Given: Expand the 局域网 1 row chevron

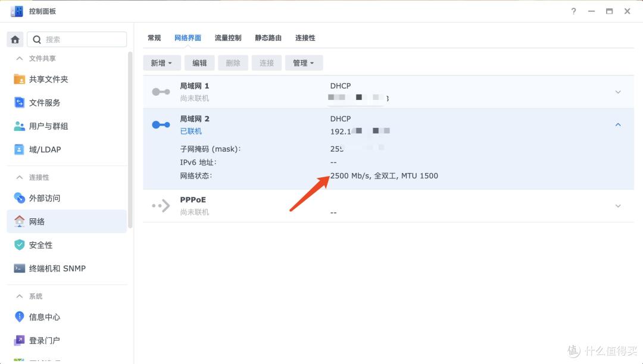Looking at the screenshot, I should pyautogui.click(x=618, y=92).
